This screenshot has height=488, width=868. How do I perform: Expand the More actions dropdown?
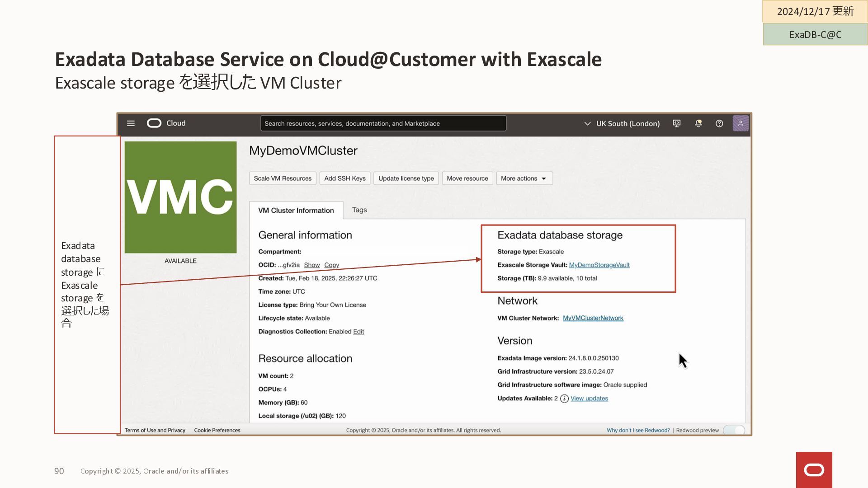tap(524, 178)
